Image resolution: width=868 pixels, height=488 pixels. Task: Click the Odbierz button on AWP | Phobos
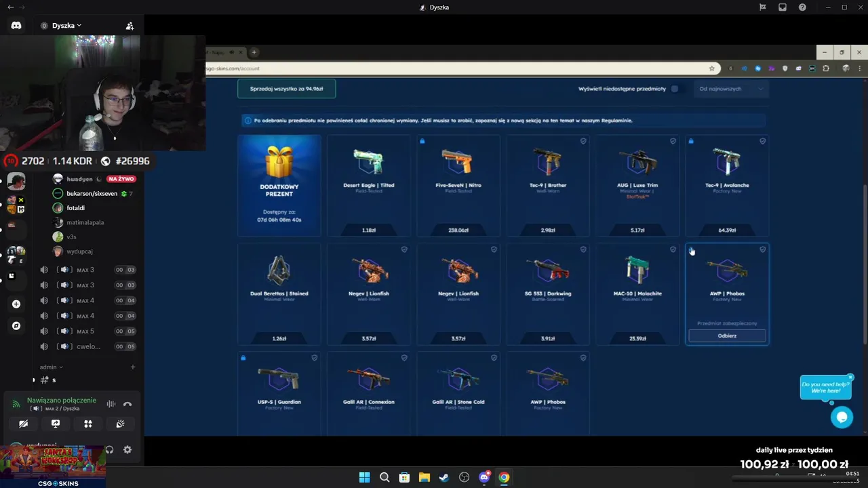pyautogui.click(x=727, y=335)
